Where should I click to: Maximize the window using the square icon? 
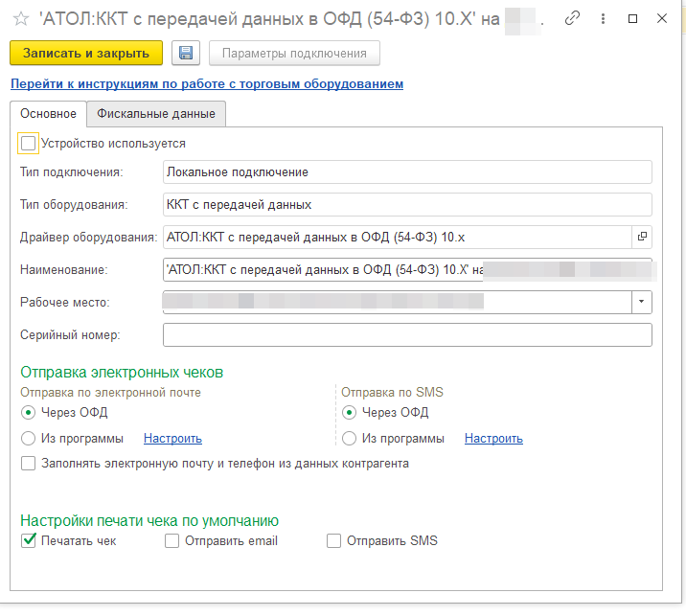[632, 19]
